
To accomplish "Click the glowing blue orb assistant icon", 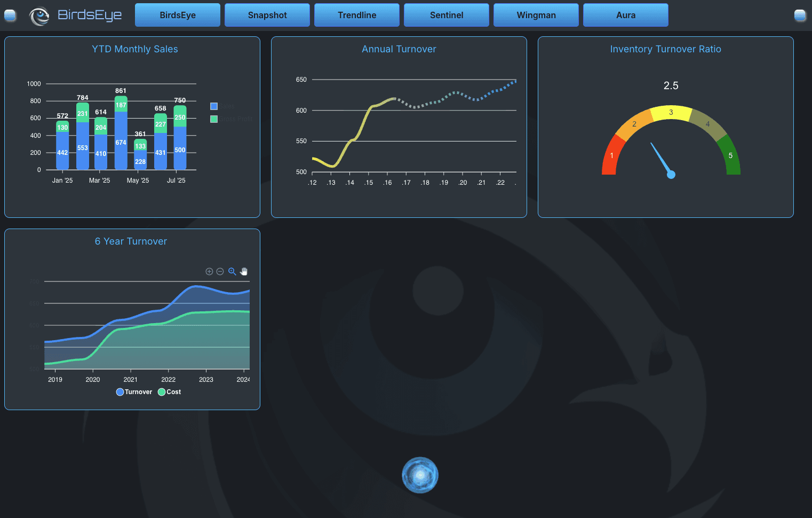I will coord(420,475).
